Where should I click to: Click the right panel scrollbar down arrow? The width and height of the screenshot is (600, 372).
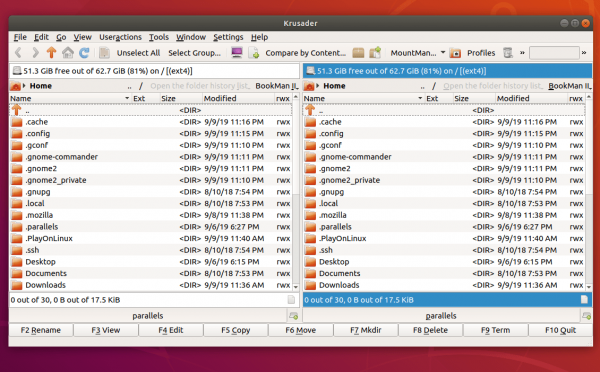point(589,286)
